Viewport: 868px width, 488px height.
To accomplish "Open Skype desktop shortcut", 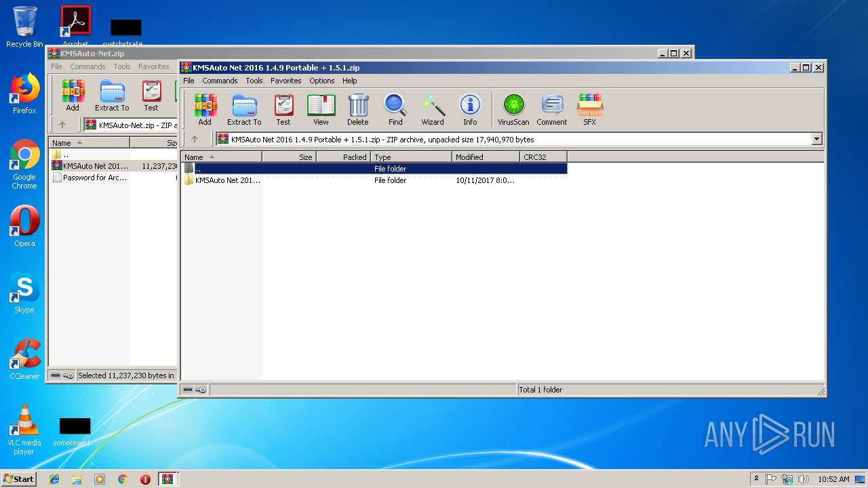I will click(x=24, y=293).
